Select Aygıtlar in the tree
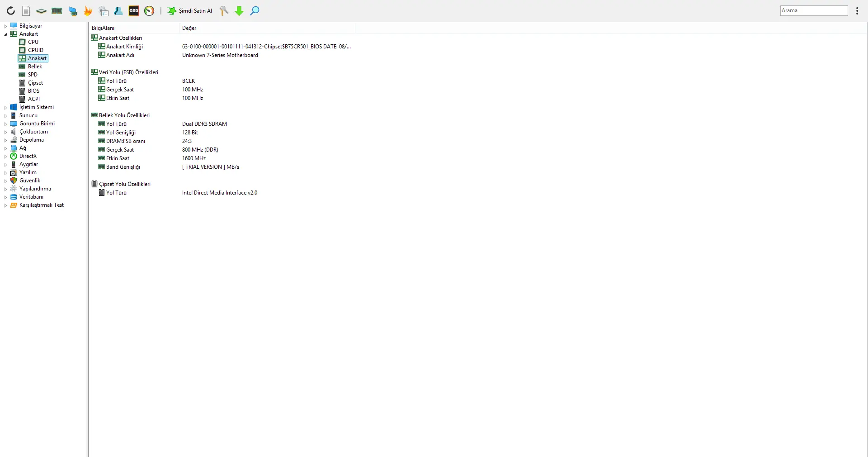This screenshot has width=868, height=457. pos(28,164)
